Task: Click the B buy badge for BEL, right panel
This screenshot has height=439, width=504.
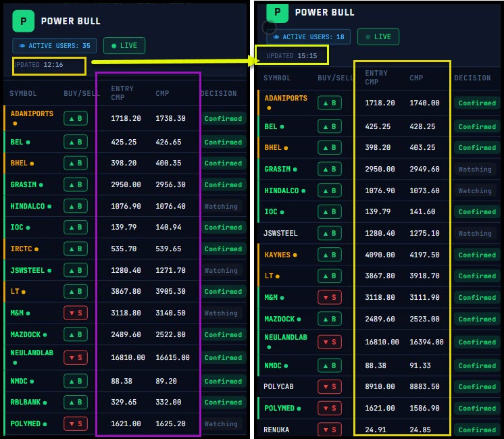Action: pyautogui.click(x=330, y=126)
